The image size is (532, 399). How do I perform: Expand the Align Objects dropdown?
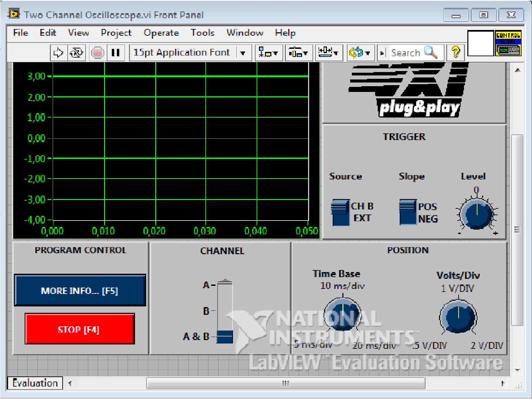click(268, 53)
